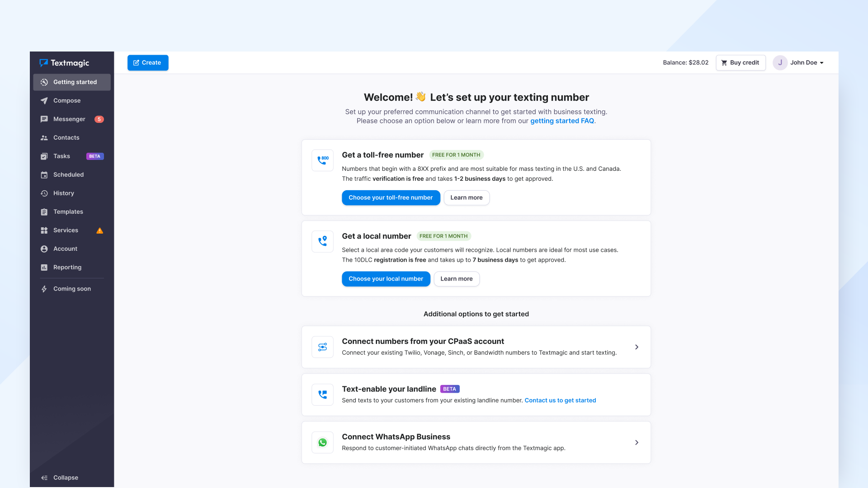Open the Services menu item
The image size is (868, 488).
(x=72, y=230)
